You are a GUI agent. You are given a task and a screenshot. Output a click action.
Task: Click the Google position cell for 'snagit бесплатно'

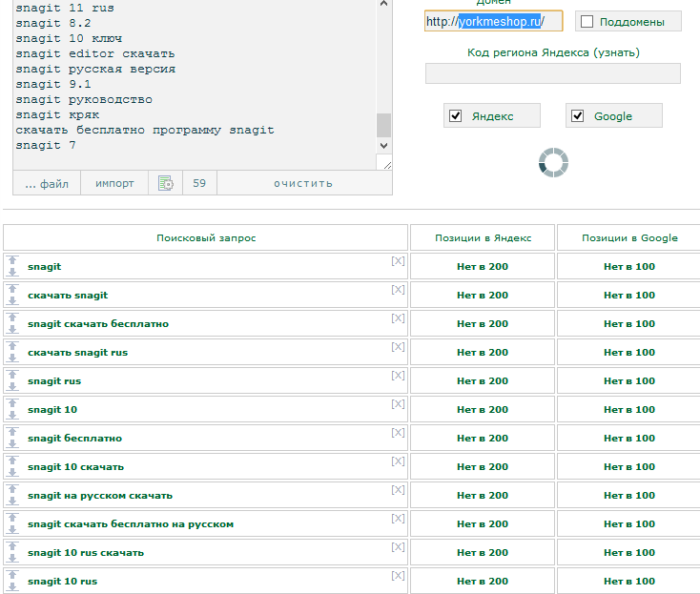629,438
